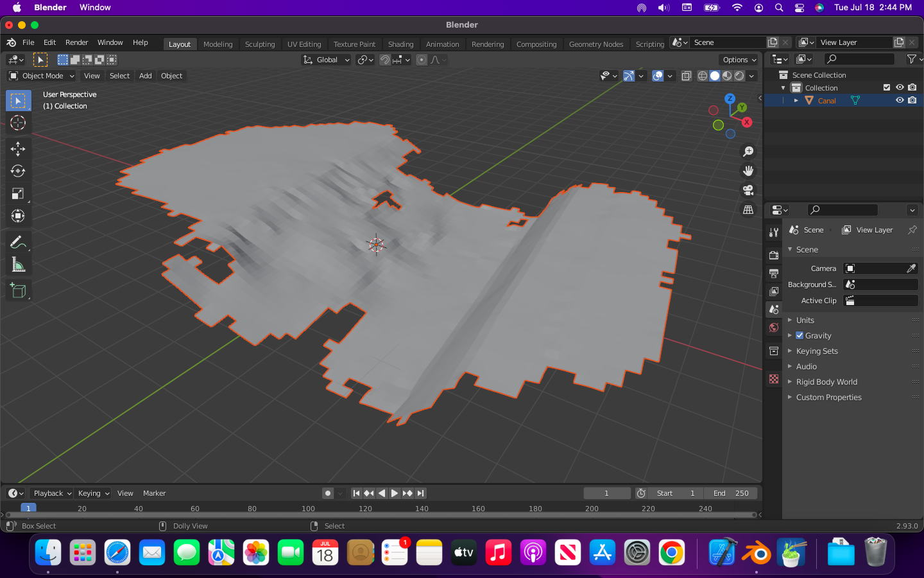Open the Tool properties tab
The width and height of the screenshot is (924, 578).
774,232
